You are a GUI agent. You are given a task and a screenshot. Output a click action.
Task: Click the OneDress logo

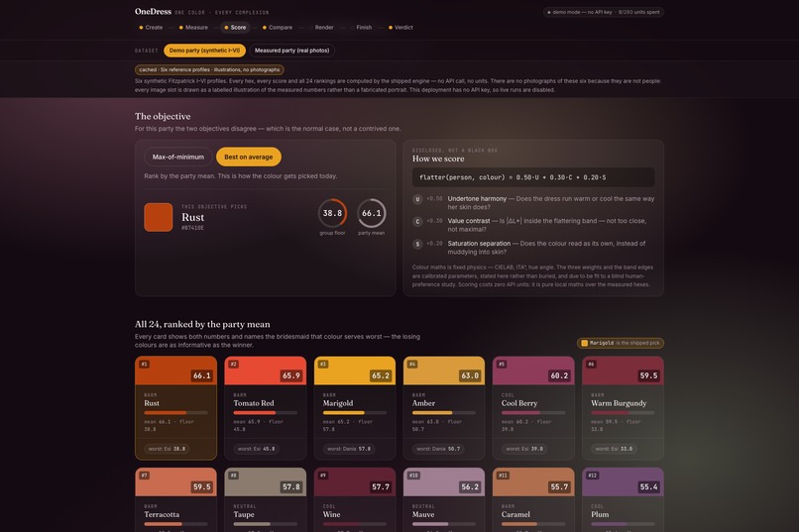[153, 11]
